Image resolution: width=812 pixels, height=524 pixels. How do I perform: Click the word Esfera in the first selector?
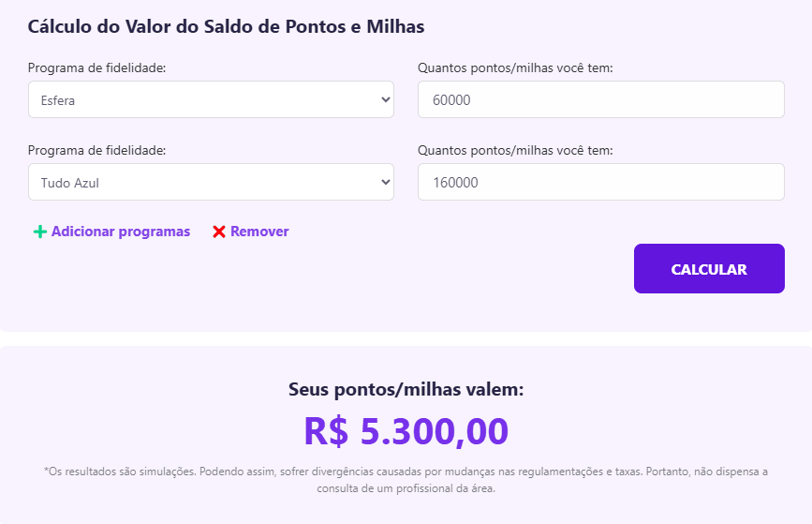(x=57, y=100)
